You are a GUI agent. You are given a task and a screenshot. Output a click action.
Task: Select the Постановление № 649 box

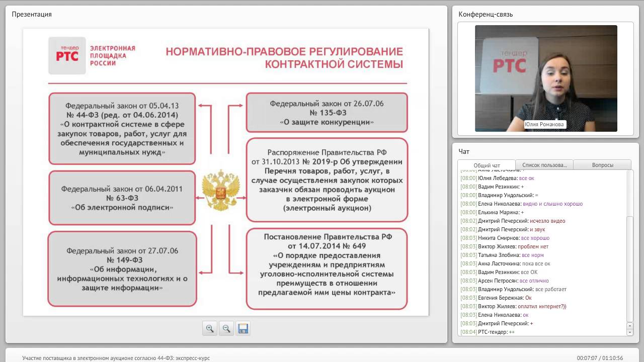point(327,268)
